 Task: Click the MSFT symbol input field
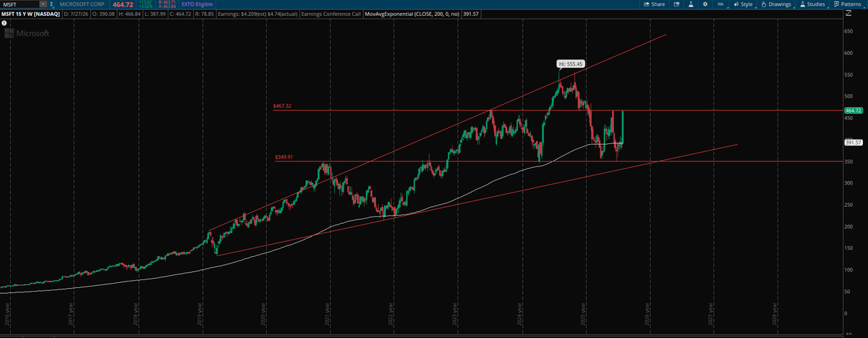click(20, 4)
